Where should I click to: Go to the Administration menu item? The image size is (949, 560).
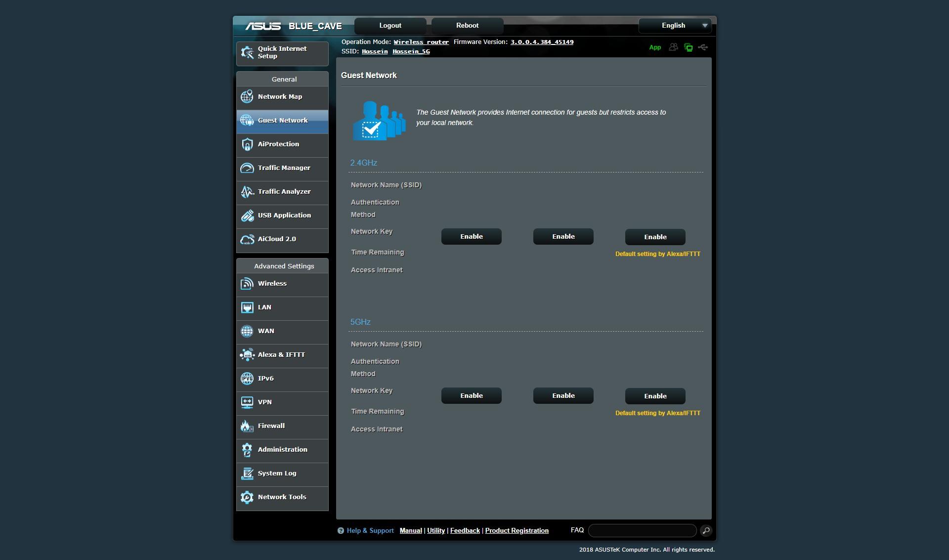282,450
